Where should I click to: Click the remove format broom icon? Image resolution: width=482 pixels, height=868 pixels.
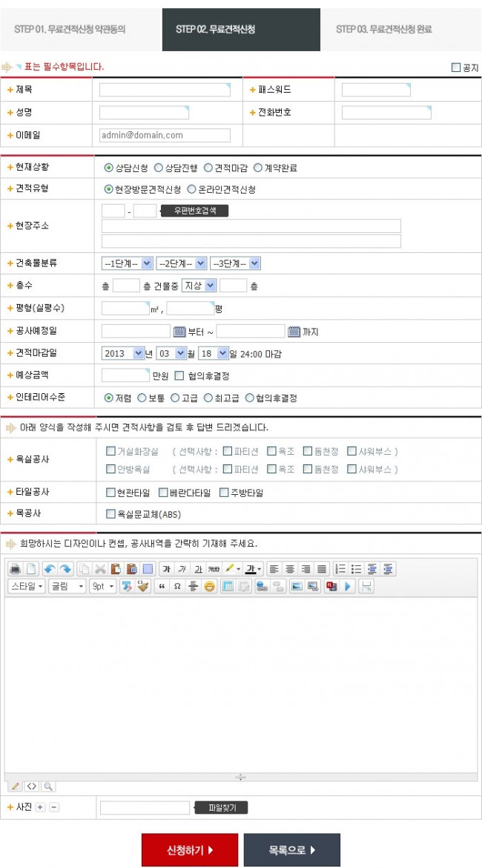point(143,586)
